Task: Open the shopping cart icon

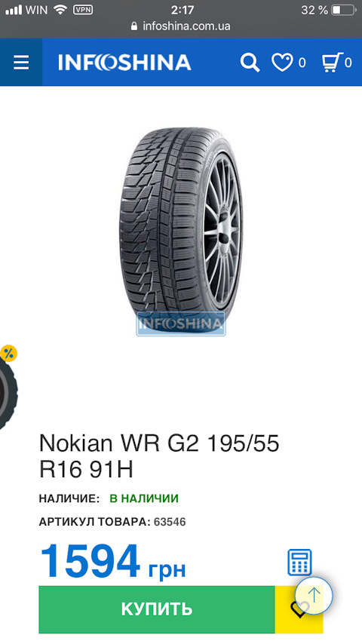Action: pos(332,63)
